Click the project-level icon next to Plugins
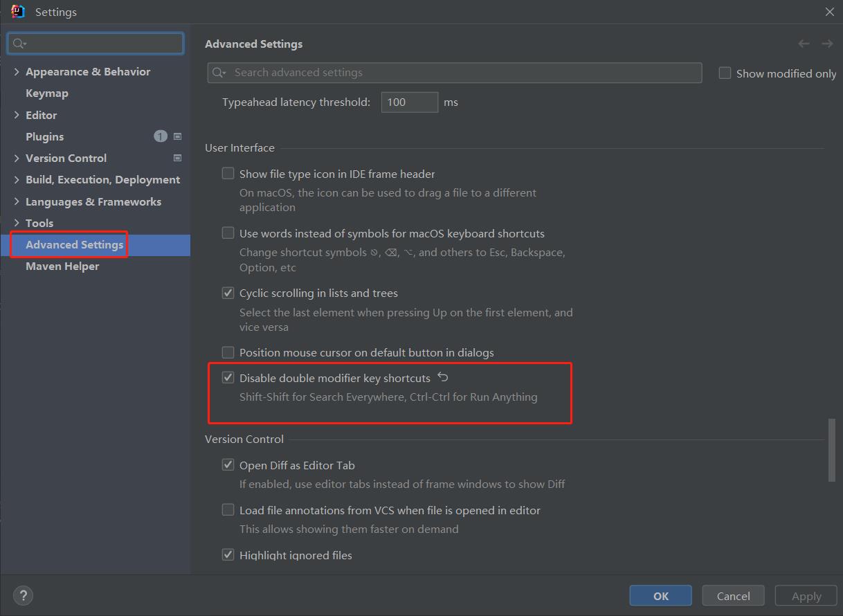Viewport: 843px width, 616px height. 177,136
